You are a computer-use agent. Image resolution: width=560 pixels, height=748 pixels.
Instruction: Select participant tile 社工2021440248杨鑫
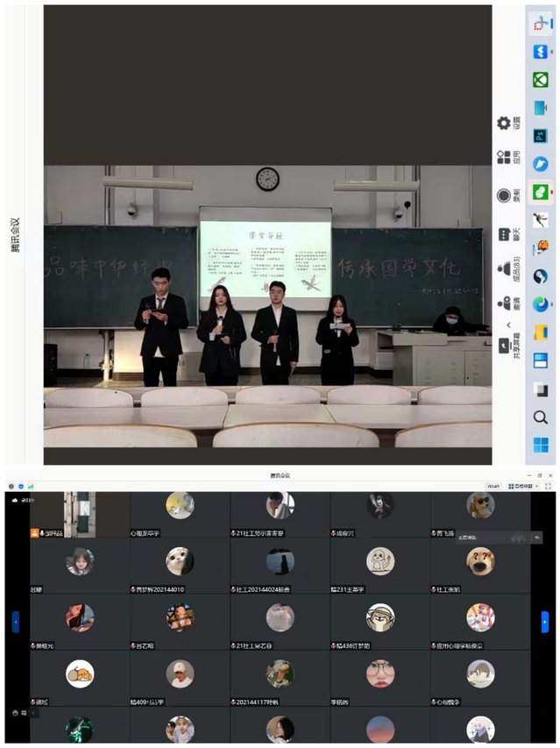coord(280,567)
